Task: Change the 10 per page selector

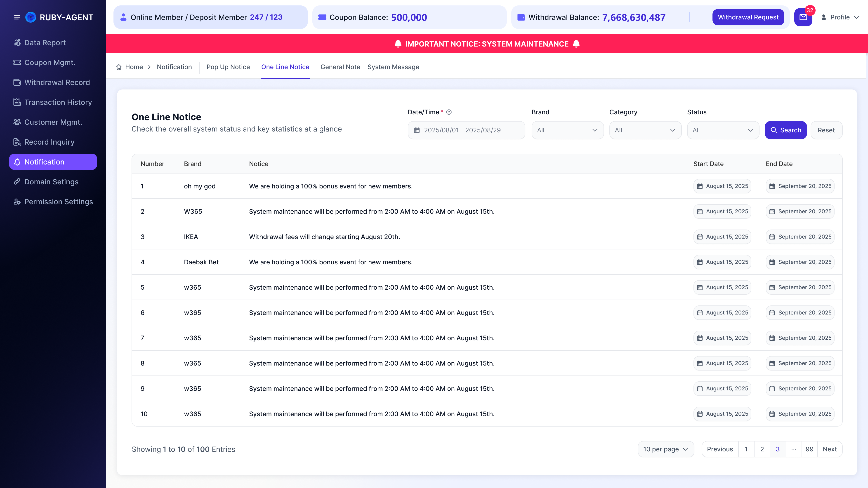Action: click(x=666, y=449)
